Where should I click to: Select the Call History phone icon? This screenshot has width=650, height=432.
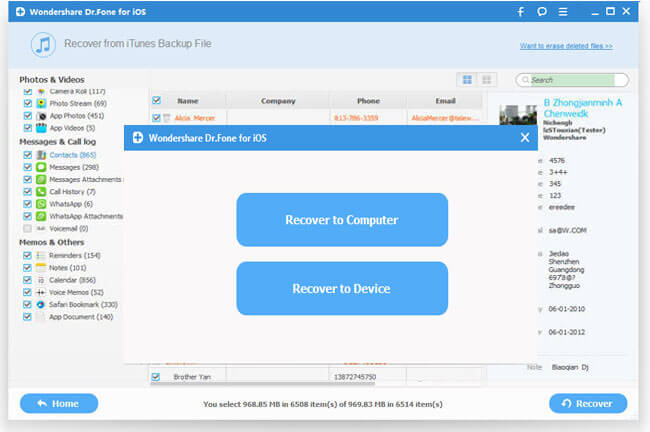click(41, 192)
